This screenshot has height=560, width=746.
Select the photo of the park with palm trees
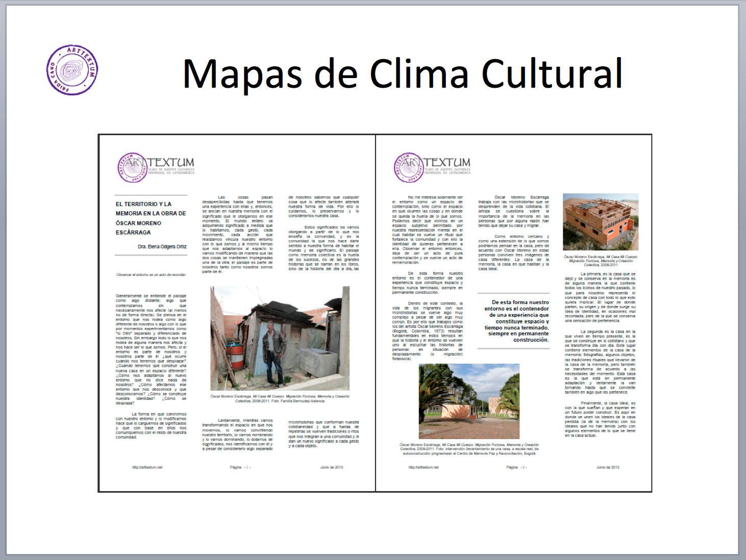[469, 402]
